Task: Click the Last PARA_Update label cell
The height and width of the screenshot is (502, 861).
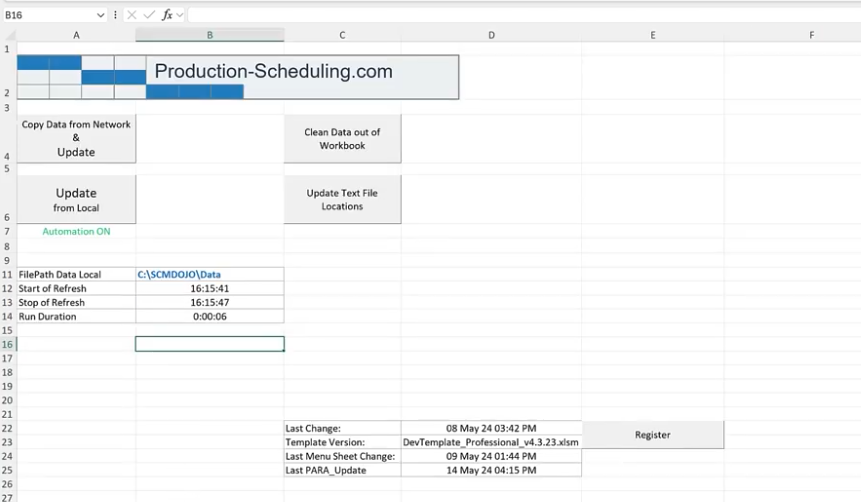Action: tap(342, 470)
